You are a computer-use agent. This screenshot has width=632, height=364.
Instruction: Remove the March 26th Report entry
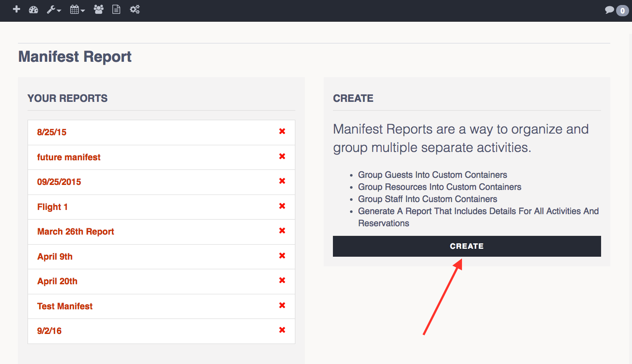click(282, 231)
